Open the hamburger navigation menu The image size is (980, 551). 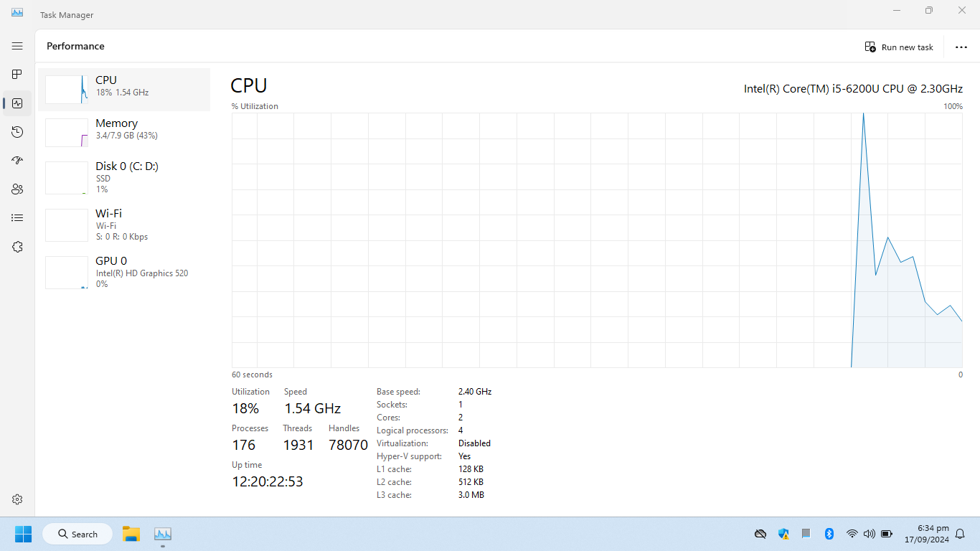[17, 46]
